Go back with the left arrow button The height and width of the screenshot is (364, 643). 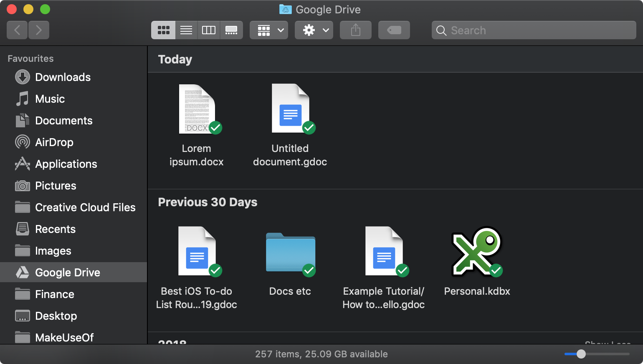tap(17, 30)
